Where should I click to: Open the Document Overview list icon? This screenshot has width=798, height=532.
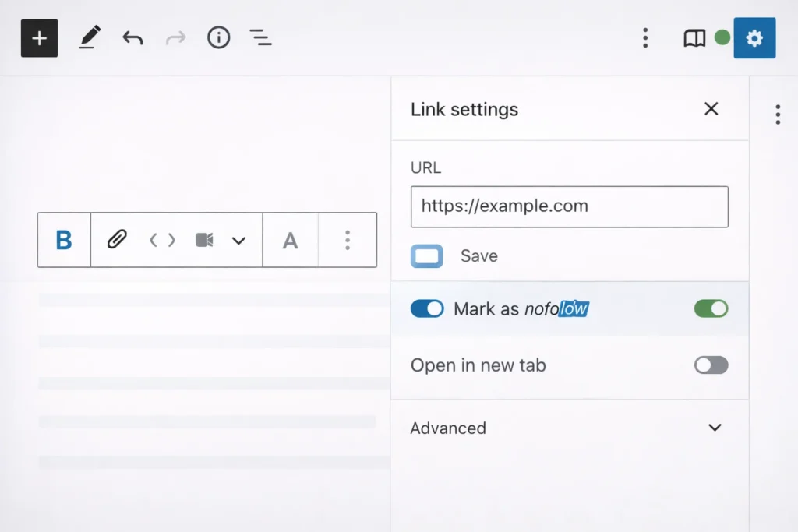pyautogui.click(x=260, y=37)
